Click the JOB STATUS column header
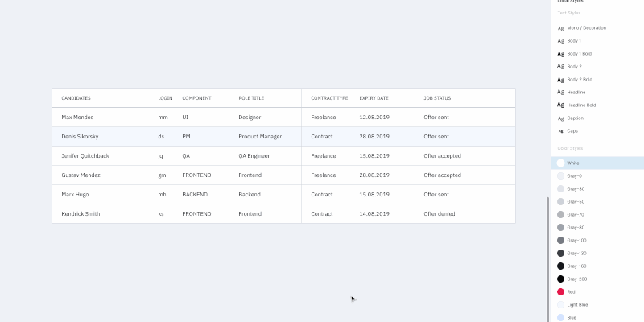The width and height of the screenshot is (644, 322). click(x=437, y=98)
